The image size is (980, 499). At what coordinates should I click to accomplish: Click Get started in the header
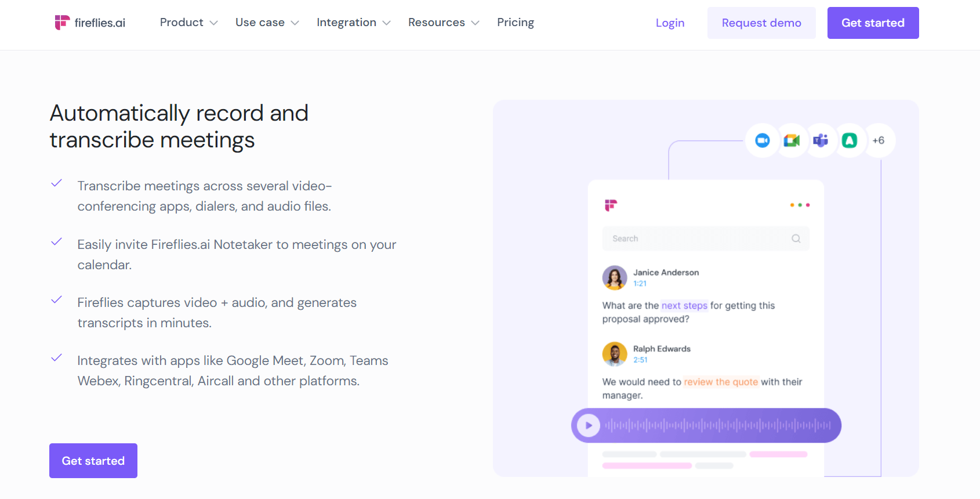[873, 23]
